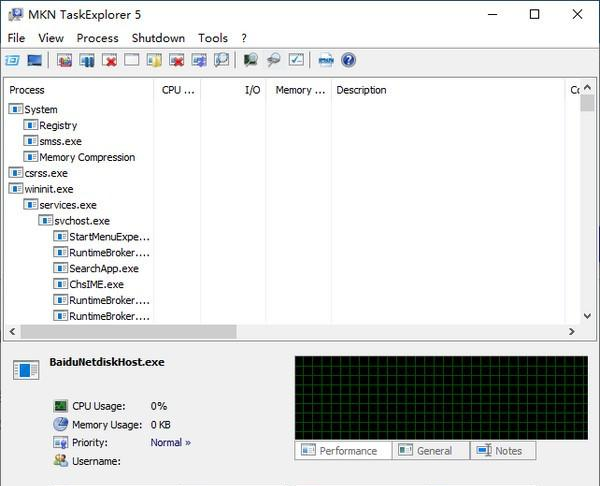Click the colorful chart window toolbar icon
The image size is (600, 486).
tap(65, 60)
